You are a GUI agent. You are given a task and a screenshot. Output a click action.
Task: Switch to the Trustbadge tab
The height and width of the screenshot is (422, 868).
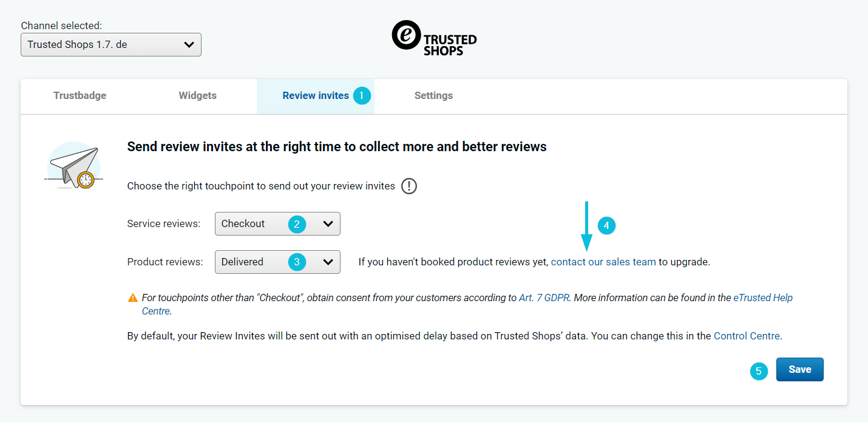[80, 96]
